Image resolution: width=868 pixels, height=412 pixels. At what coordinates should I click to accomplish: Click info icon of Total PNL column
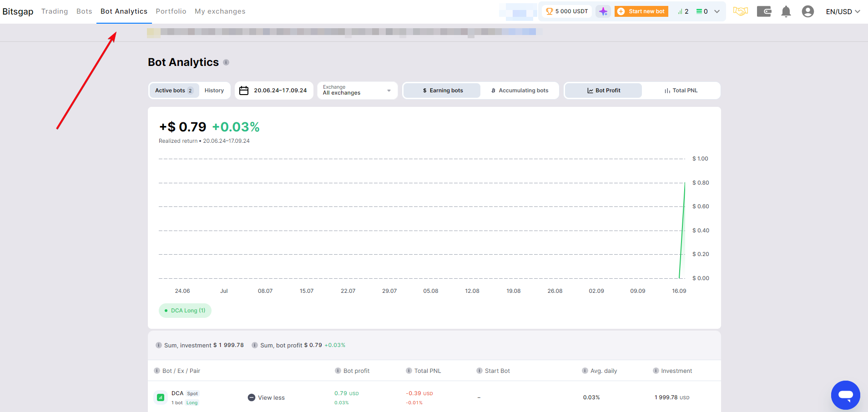click(409, 371)
